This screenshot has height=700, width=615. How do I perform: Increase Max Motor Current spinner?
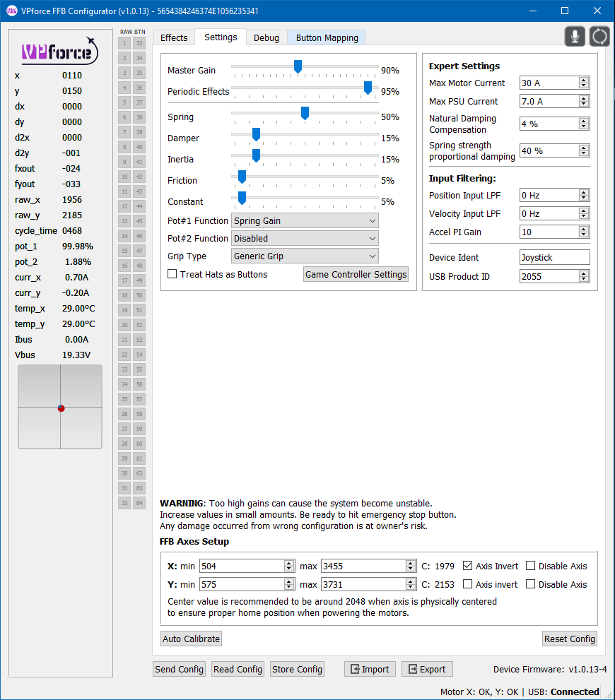click(x=584, y=80)
